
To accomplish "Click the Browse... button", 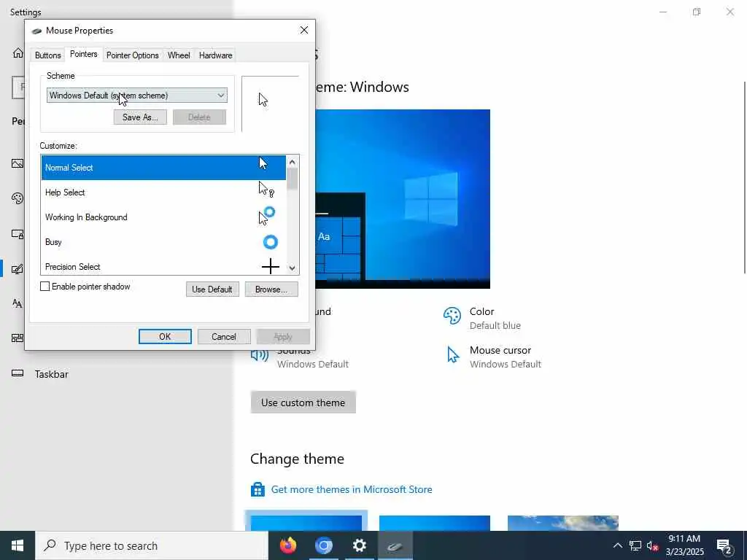I will pyautogui.click(x=271, y=289).
